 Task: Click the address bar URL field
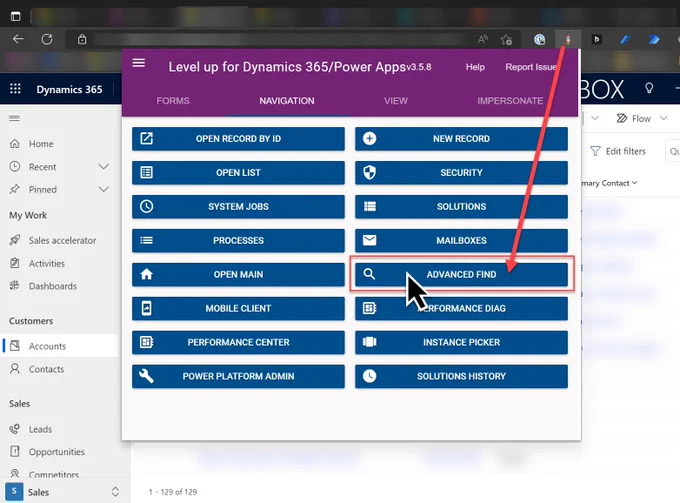click(x=282, y=39)
